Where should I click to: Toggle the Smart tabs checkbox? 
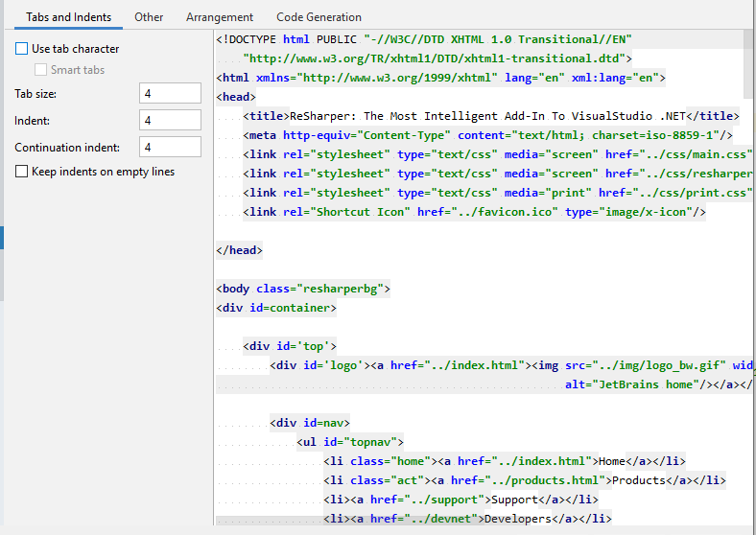[41, 70]
